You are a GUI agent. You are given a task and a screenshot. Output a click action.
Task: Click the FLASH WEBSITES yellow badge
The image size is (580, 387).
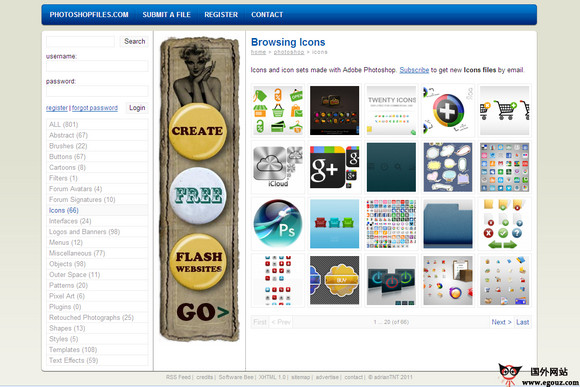[198, 262]
